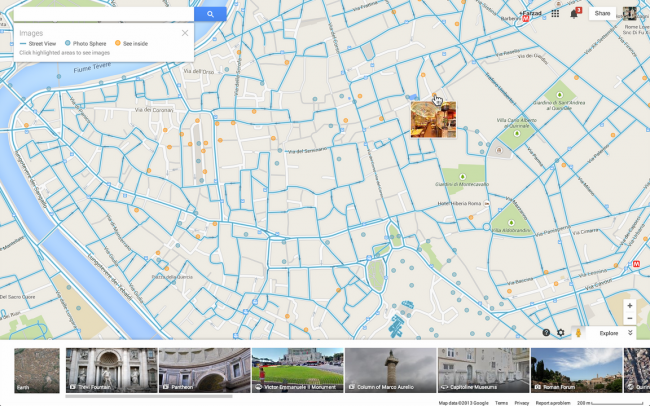Open the profile avatar menu

point(629,14)
